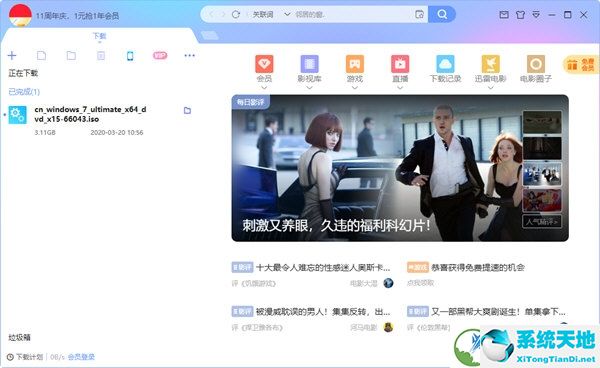The width and height of the screenshot is (600, 368).
Task: Click the new download plus icon
Action: click(x=12, y=55)
